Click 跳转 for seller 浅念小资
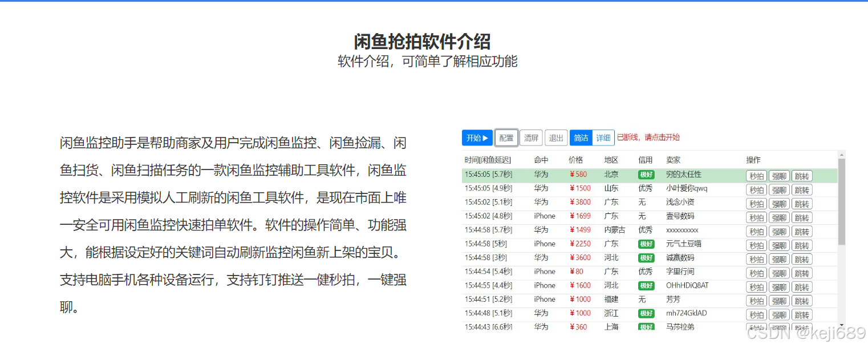 pyautogui.click(x=802, y=204)
